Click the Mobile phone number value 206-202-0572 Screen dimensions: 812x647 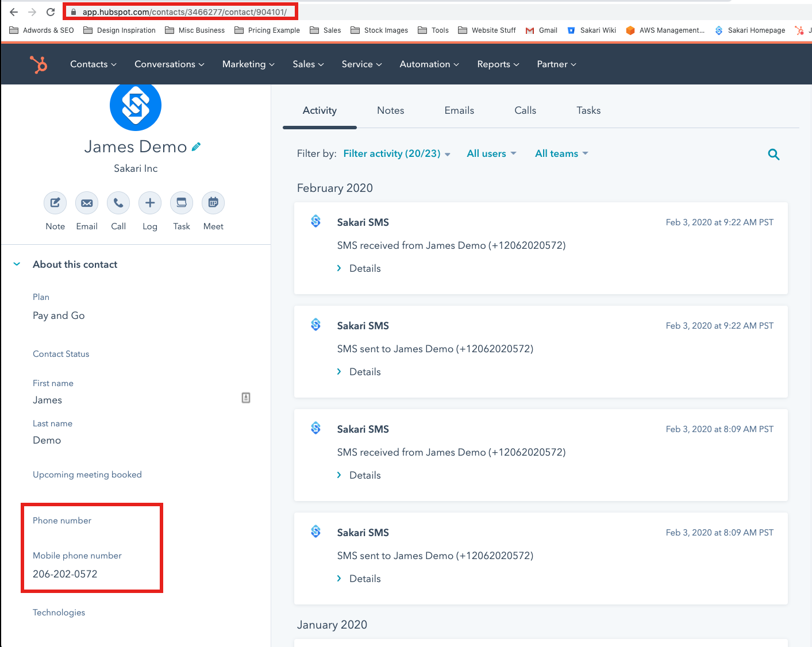pyautogui.click(x=65, y=574)
